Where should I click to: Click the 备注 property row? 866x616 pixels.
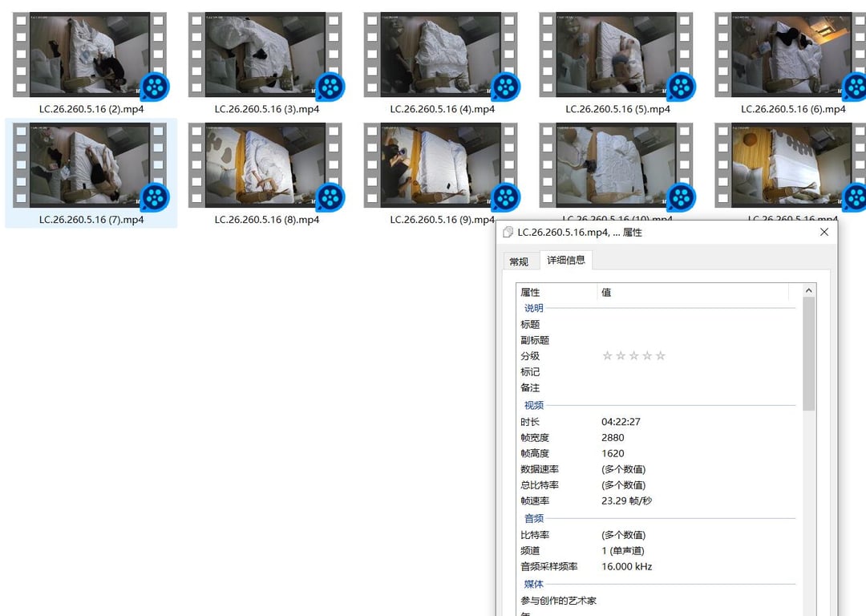(x=657, y=388)
